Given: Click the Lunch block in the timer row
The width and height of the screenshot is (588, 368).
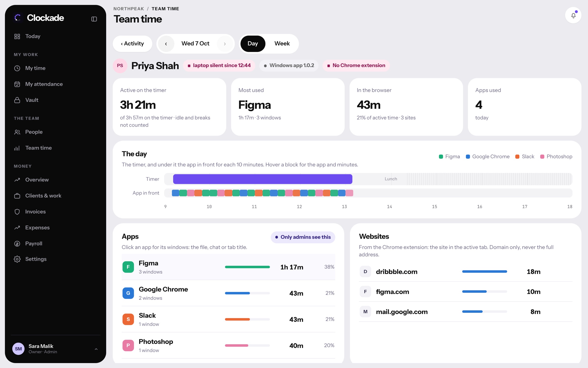Looking at the screenshot, I should point(391,179).
